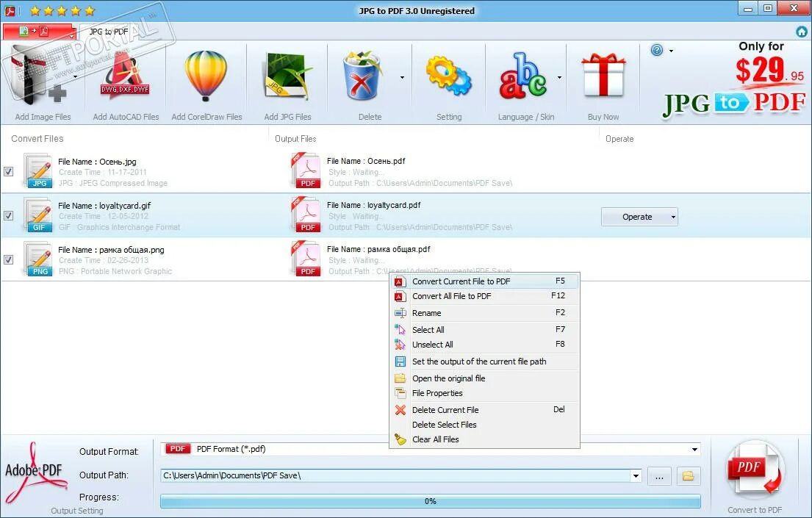812x518 pixels.
Task: Click the browse "..." button
Action: tap(659, 475)
